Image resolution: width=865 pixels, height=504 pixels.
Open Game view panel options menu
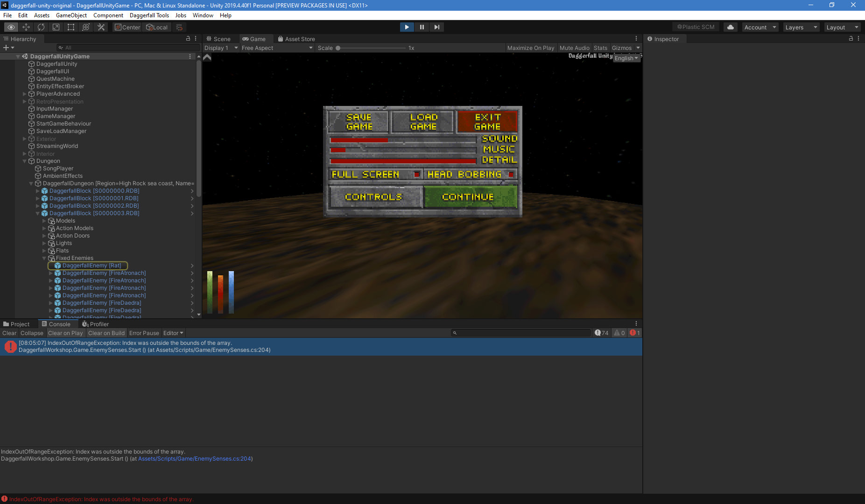636,39
